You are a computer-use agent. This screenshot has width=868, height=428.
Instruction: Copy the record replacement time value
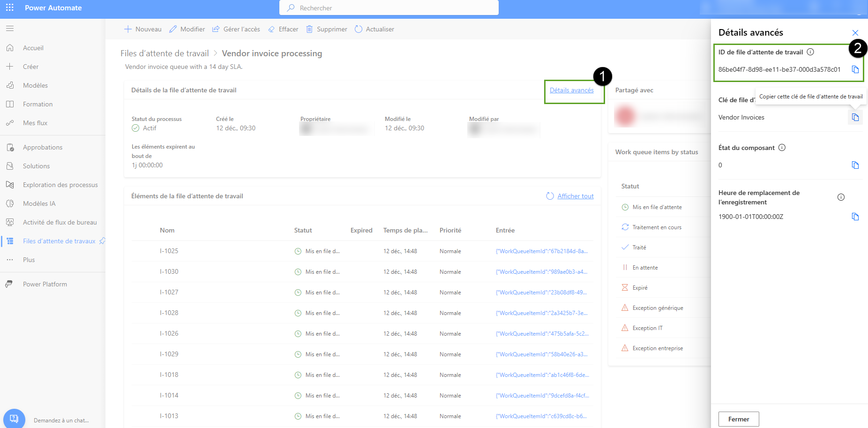point(855,217)
